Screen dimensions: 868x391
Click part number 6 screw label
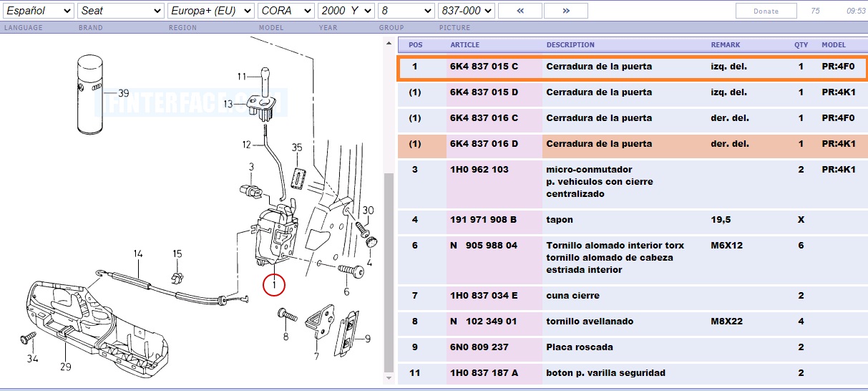[346, 291]
